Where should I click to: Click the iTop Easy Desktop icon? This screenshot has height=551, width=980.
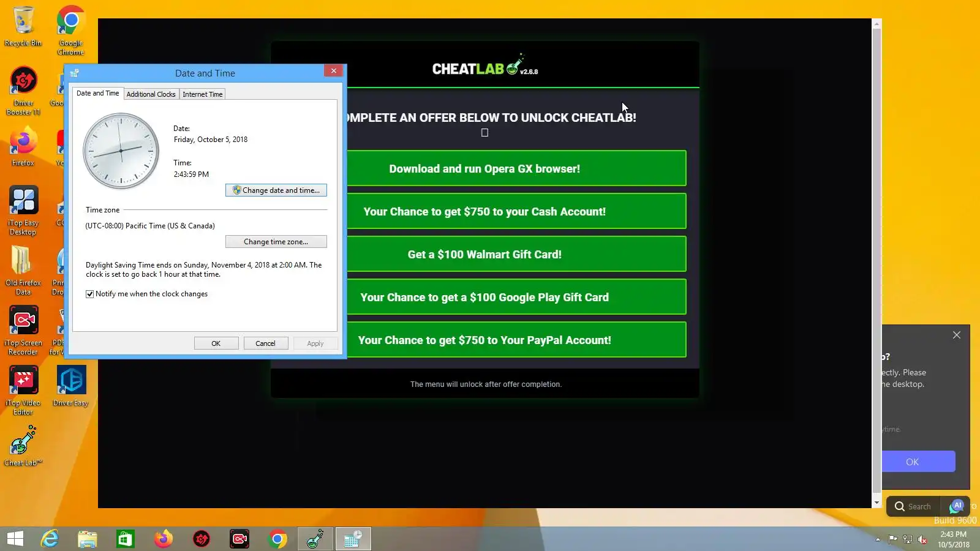(23, 211)
